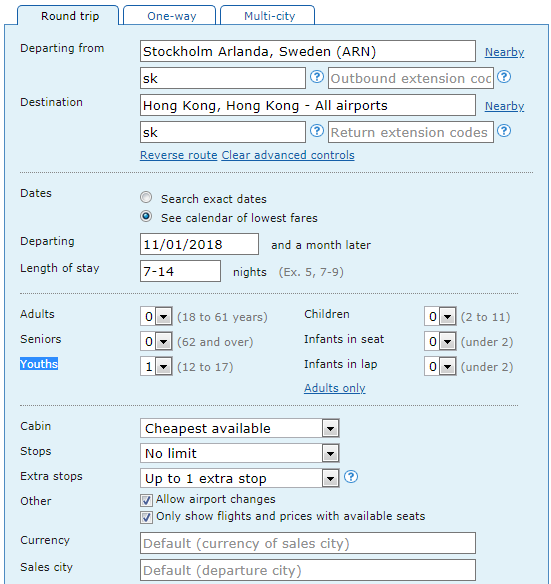The width and height of the screenshot is (551, 584).
Task: Click help icon beside Return extension codes field
Action: (x=504, y=131)
